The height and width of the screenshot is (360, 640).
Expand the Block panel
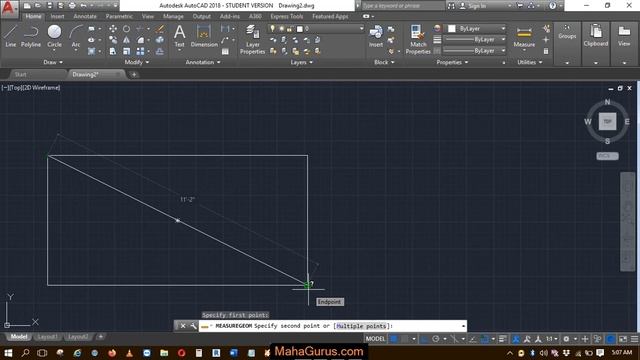[384, 62]
